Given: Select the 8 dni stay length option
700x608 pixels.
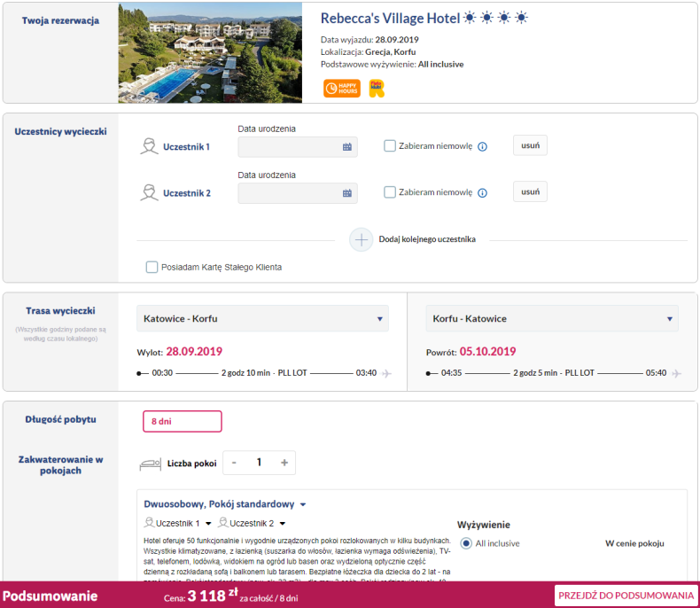Looking at the screenshot, I should coord(183,421).
